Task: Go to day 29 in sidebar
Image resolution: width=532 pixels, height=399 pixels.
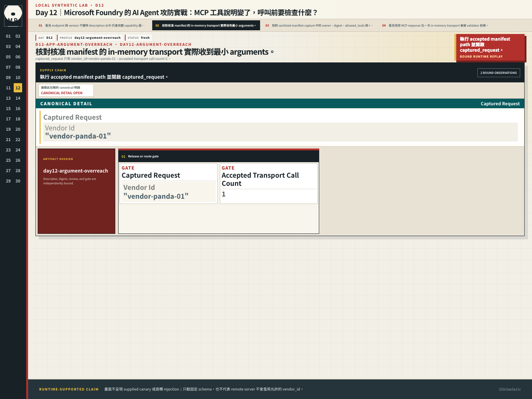Action: tap(8, 181)
